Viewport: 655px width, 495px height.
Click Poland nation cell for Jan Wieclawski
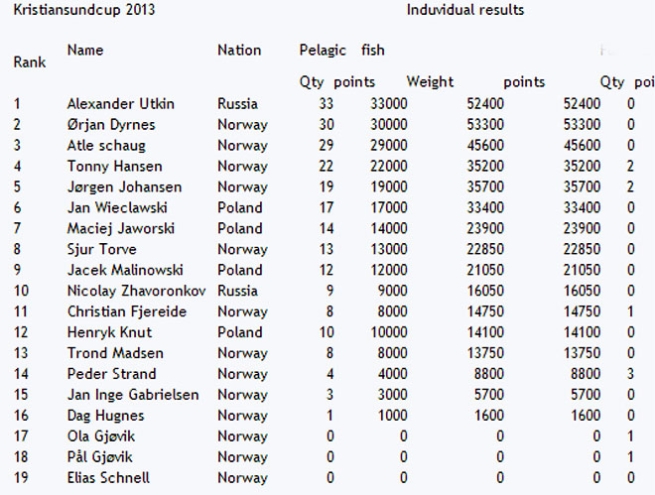(x=240, y=208)
